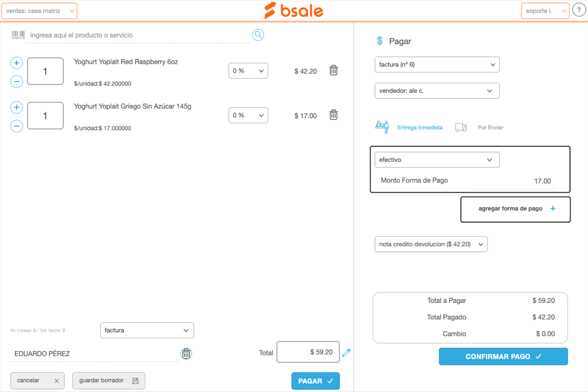The height and width of the screenshot is (392, 588).
Task: Click the pencil icon to edit total
Action: tap(346, 353)
